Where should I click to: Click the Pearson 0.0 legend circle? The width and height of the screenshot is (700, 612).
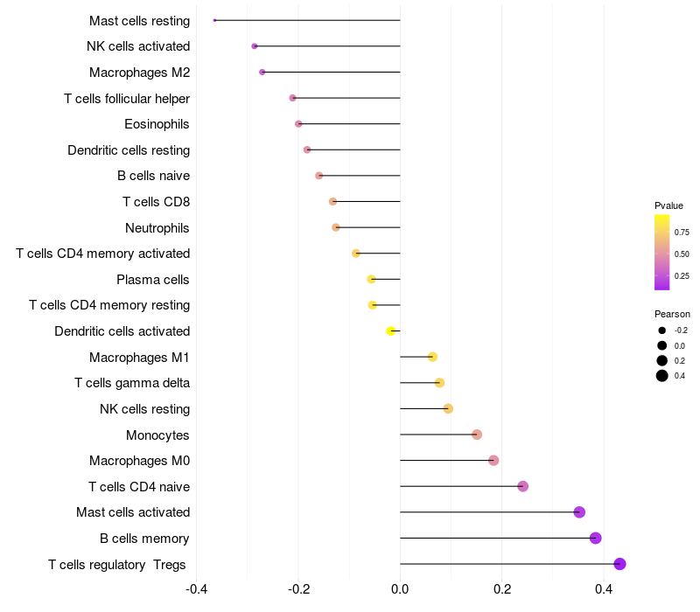(x=662, y=345)
